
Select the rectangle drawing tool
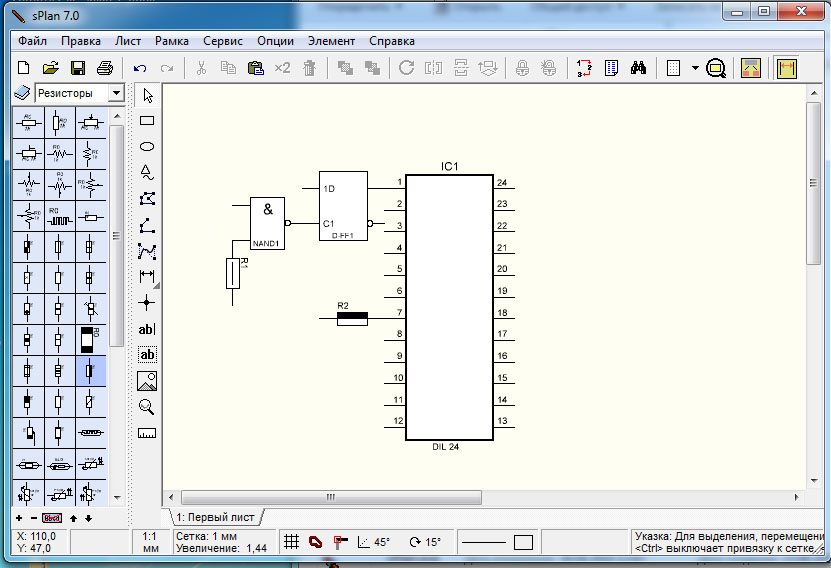click(147, 121)
